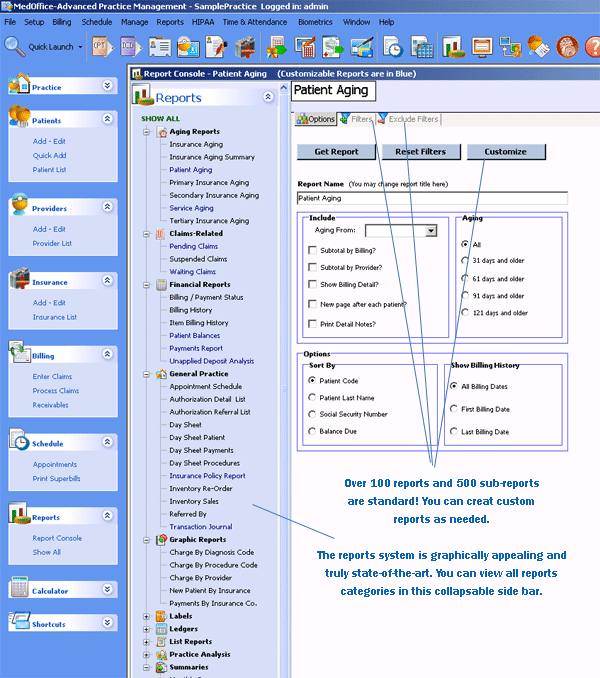Screen dimensions: 600x678
Task: Switch to the Filters tab
Action: tap(356, 119)
